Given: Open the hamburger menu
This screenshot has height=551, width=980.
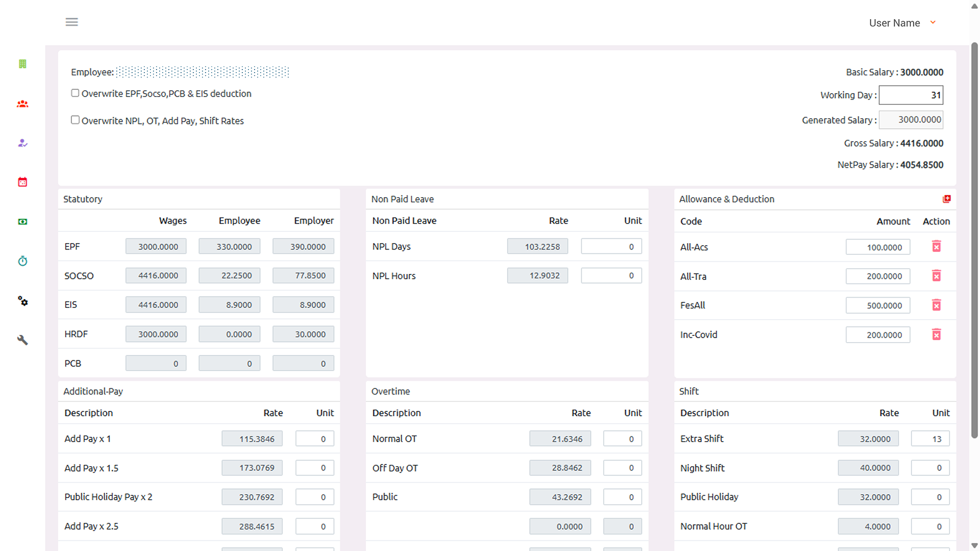Looking at the screenshot, I should click(x=72, y=22).
